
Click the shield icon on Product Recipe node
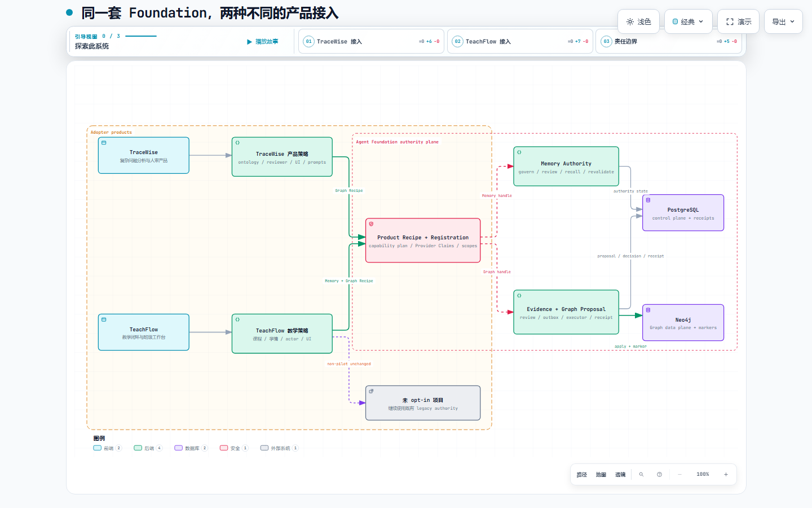371,224
